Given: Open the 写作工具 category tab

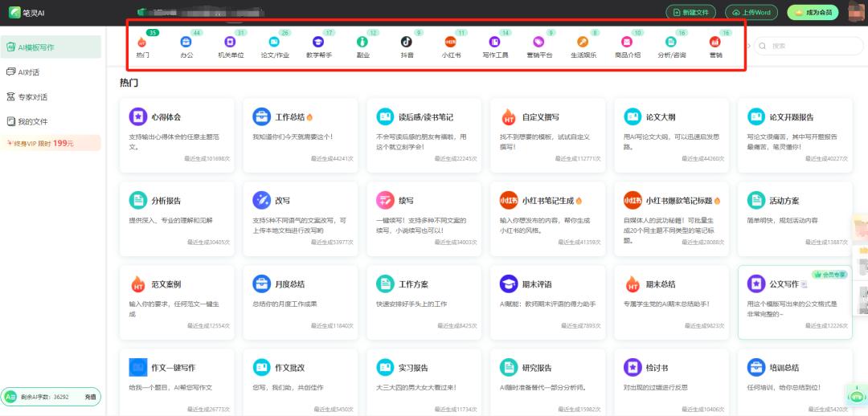Looking at the screenshot, I should click(495, 47).
